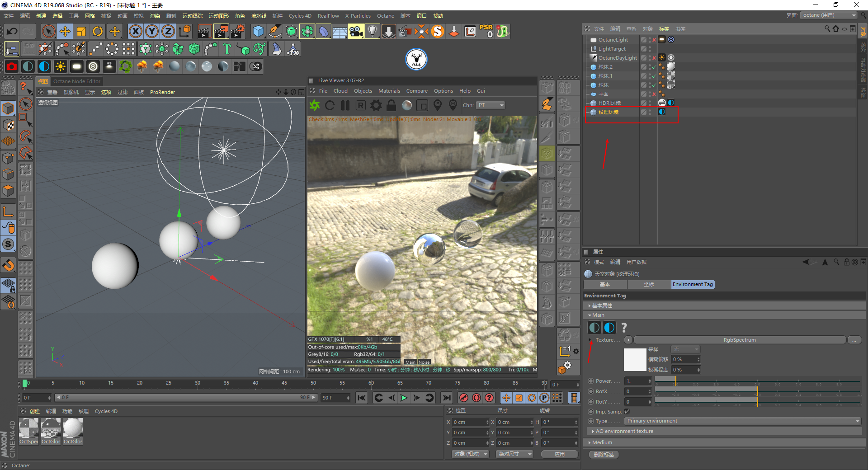Toggle Z axis lock icon
The image size is (868, 470).
(x=168, y=31)
